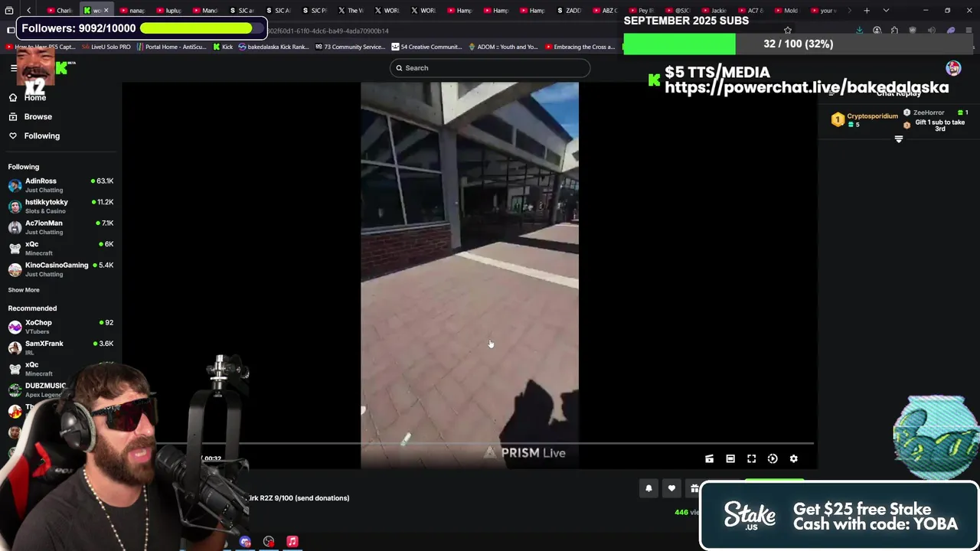
Task: Toggle notifications bell below the player
Action: pyautogui.click(x=648, y=488)
